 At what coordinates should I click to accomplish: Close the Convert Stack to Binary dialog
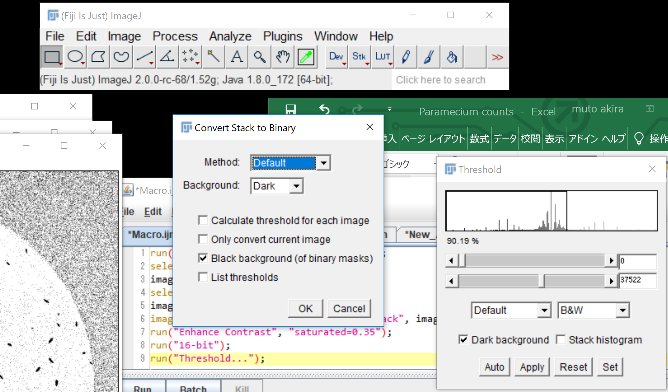click(x=370, y=127)
